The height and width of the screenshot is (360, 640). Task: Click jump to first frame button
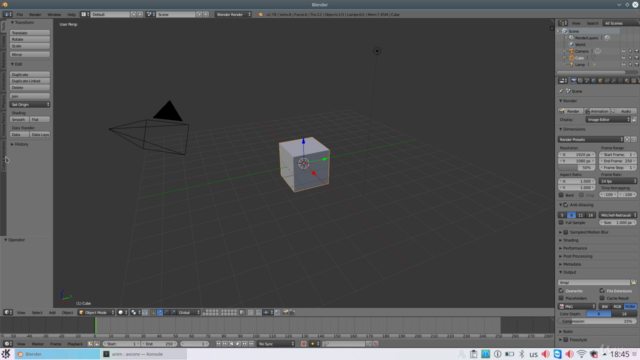(218, 344)
